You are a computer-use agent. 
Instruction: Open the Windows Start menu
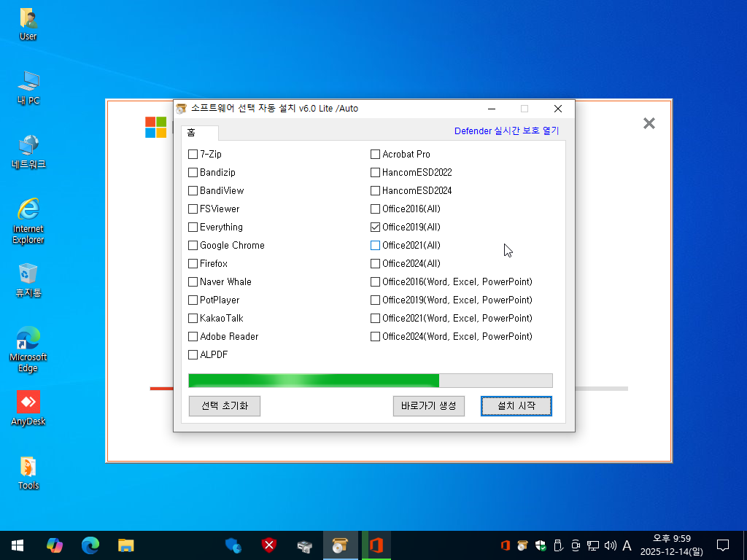pos(18,545)
